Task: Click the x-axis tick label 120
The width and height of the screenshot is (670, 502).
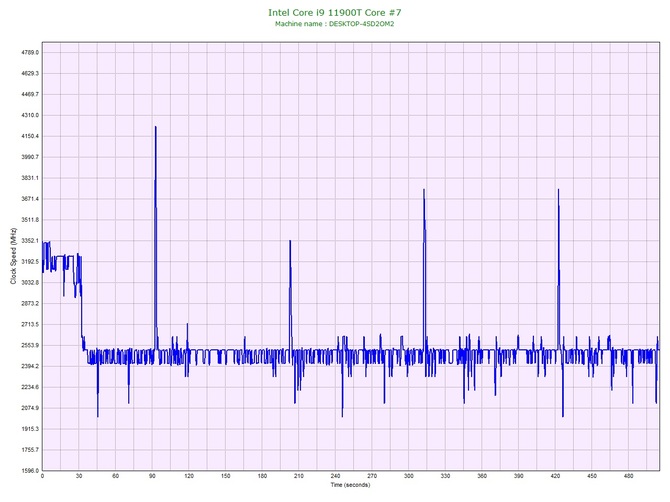Action: (x=189, y=476)
